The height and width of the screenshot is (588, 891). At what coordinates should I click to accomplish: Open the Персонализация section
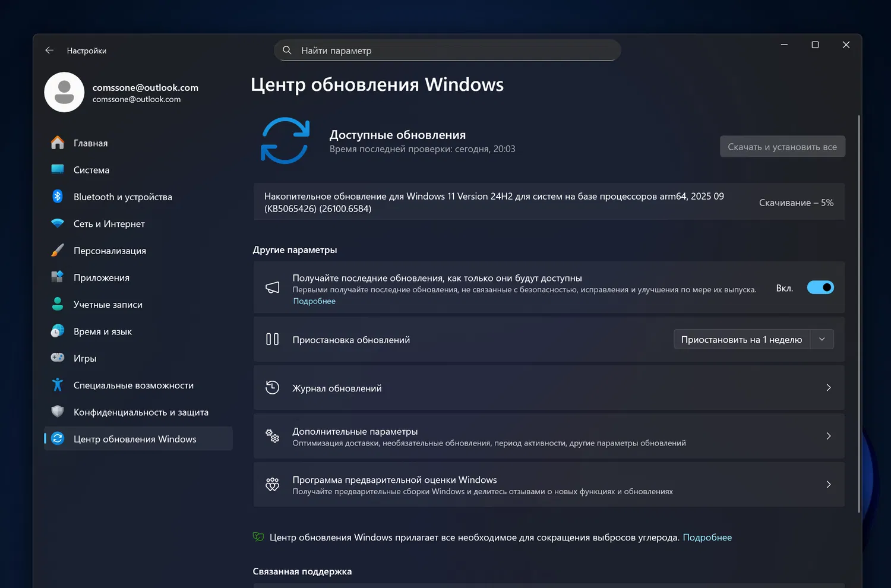pyautogui.click(x=138, y=251)
